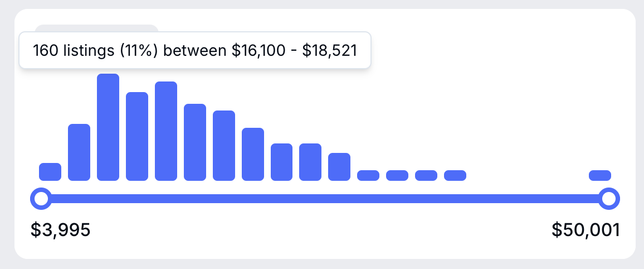Screen dimensions: 644x269
Task: Click the ninth histogram bar from the left
Action: [282, 162]
